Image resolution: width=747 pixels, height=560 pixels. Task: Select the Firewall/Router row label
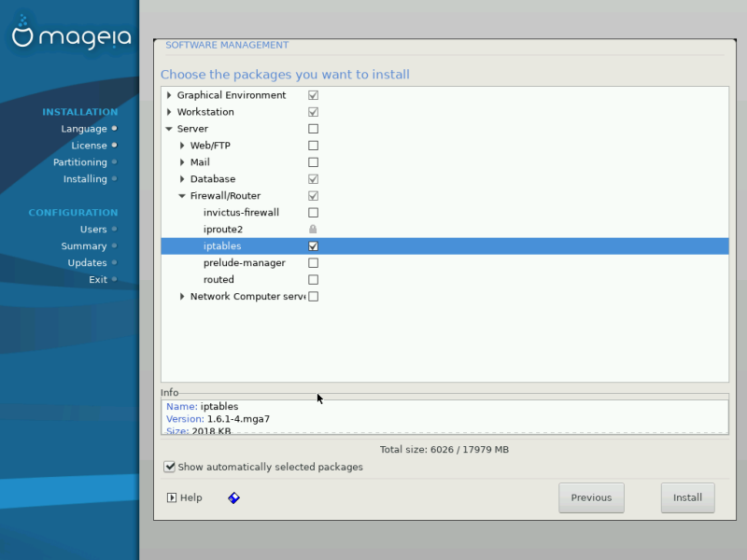(225, 196)
